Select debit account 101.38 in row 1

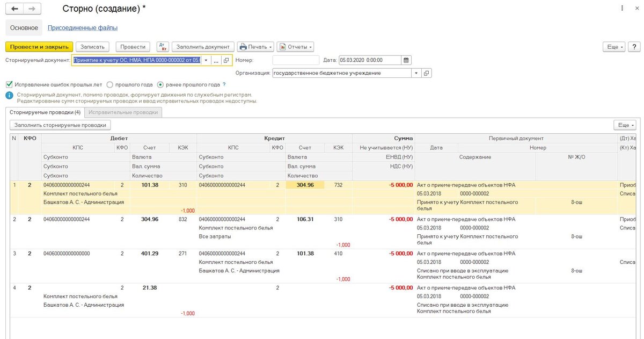pyautogui.click(x=150, y=185)
